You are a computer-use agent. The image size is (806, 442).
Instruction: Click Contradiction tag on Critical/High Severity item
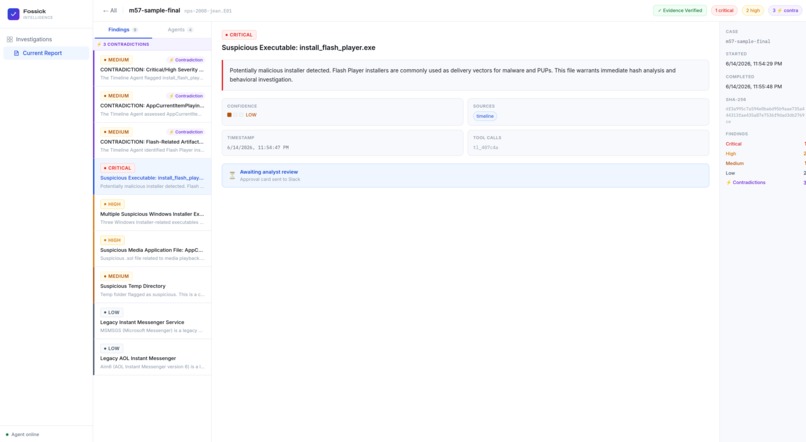click(x=186, y=60)
